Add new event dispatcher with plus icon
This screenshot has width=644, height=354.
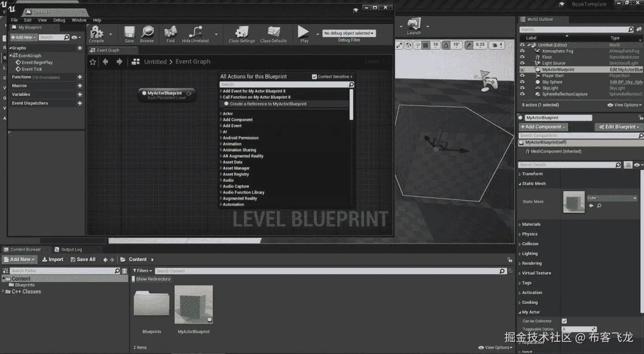[80, 103]
